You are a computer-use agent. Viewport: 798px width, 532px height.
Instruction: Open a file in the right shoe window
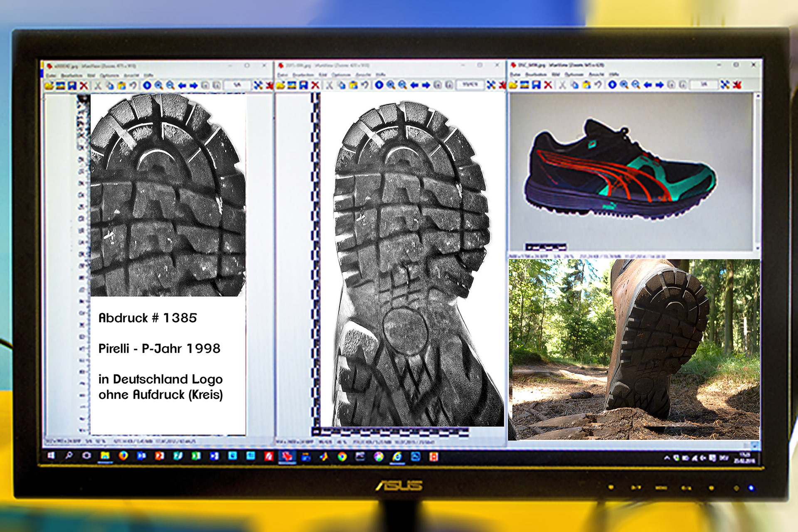pyautogui.click(x=514, y=85)
